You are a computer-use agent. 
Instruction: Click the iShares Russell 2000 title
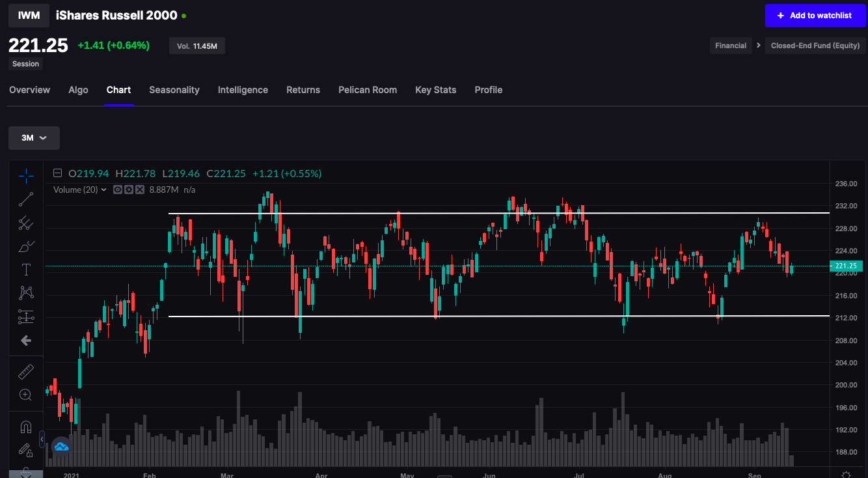coord(116,15)
